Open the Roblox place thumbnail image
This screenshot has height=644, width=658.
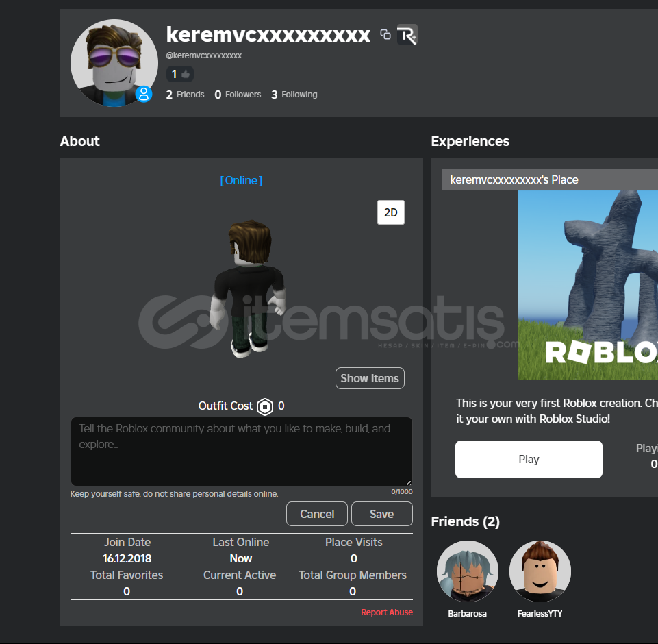(587, 286)
